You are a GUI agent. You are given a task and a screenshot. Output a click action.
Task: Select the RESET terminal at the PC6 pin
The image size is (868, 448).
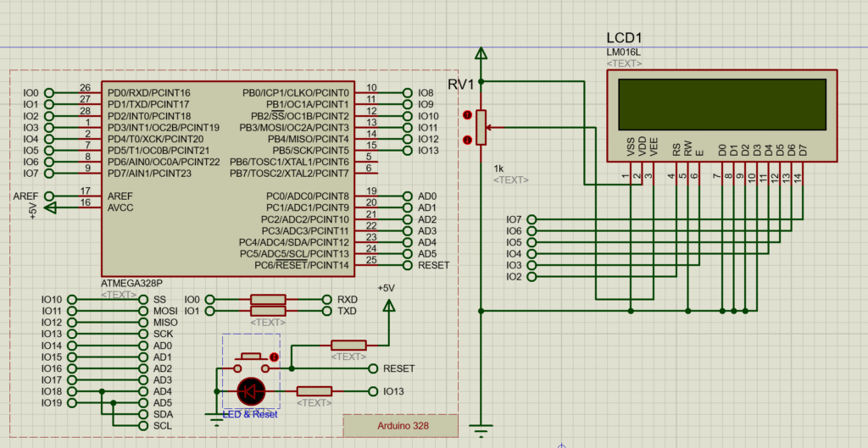pyautogui.click(x=408, y=265)
